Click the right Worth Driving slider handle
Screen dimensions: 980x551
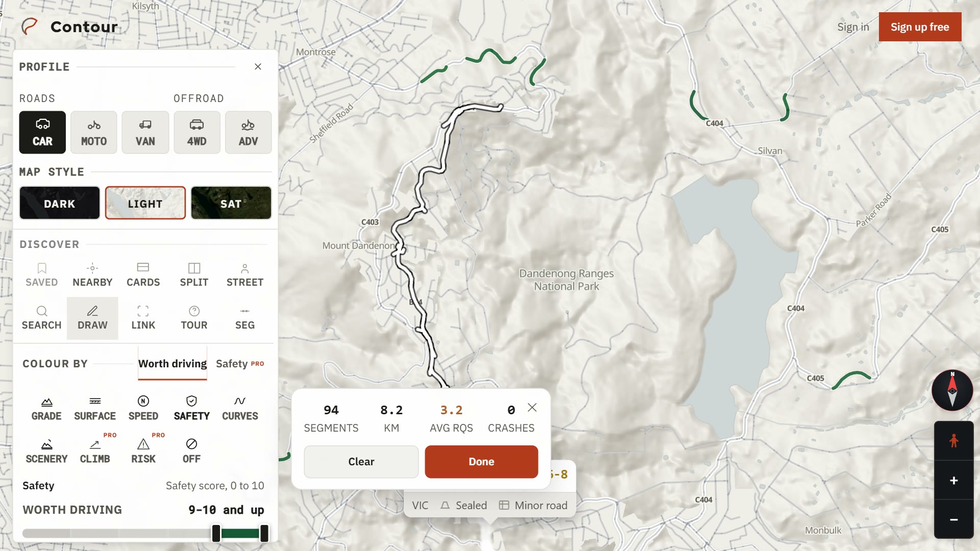pos(264,534)
